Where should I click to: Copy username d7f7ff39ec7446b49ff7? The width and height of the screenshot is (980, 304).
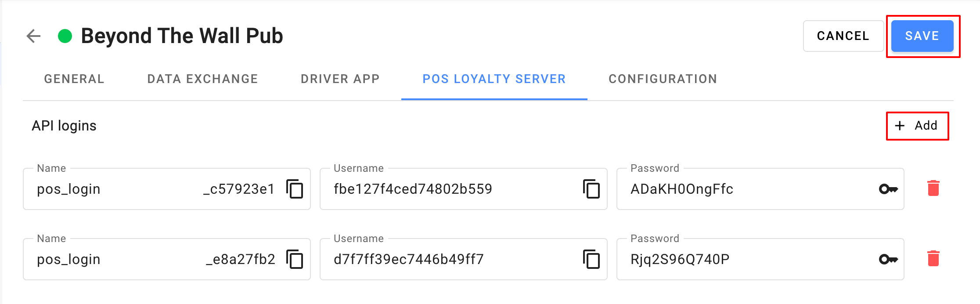point(591,259)
